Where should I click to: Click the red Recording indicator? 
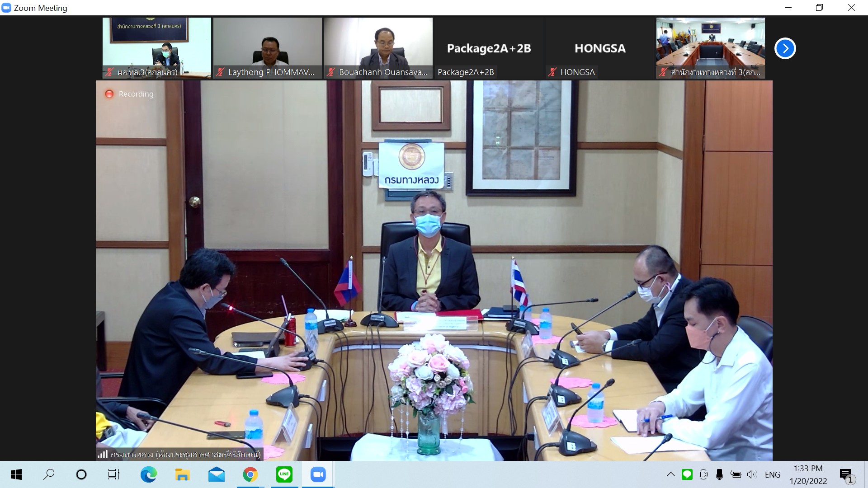(x=109, y=94)
